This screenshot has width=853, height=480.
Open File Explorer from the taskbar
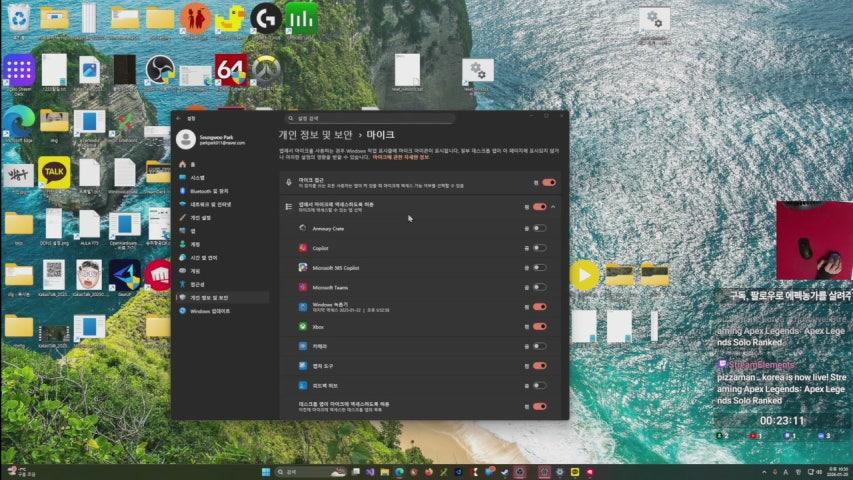385,472
